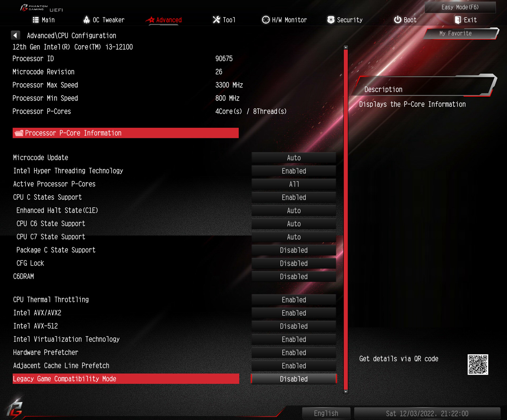Screen dimensions: 507x420
Task: Click the 12th Gen Intel Core i3-12100 text
Action: click(72, 47)
